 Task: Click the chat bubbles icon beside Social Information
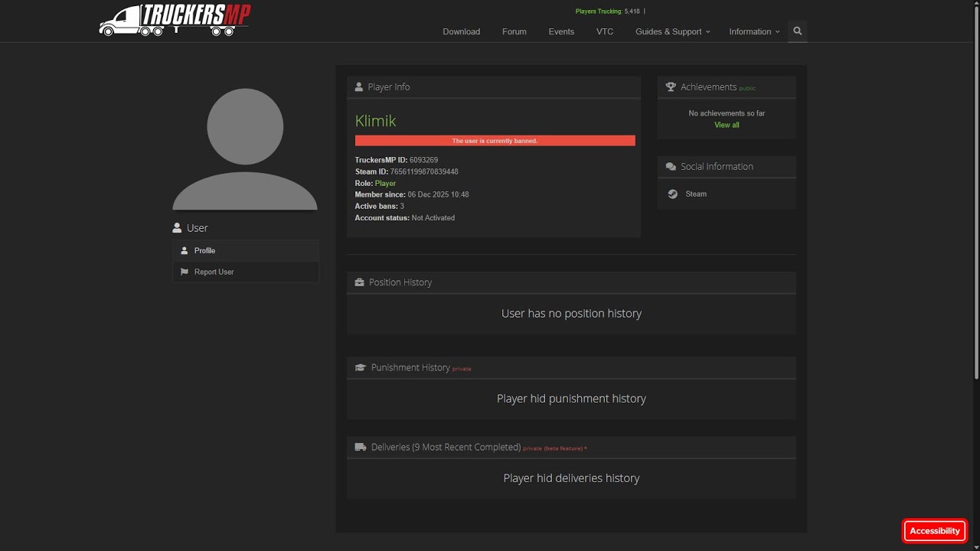[x=671, y=167]
